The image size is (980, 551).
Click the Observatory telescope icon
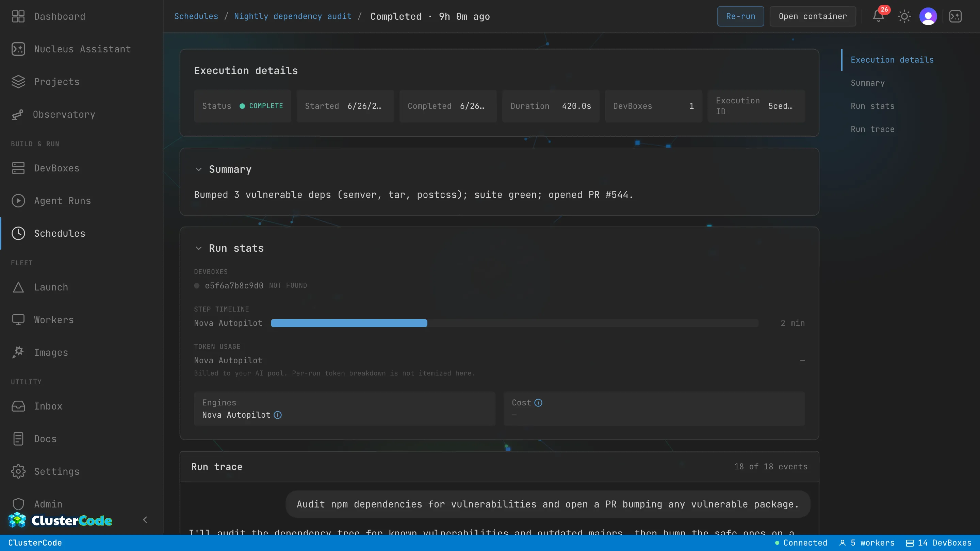(x=17, y=115)
